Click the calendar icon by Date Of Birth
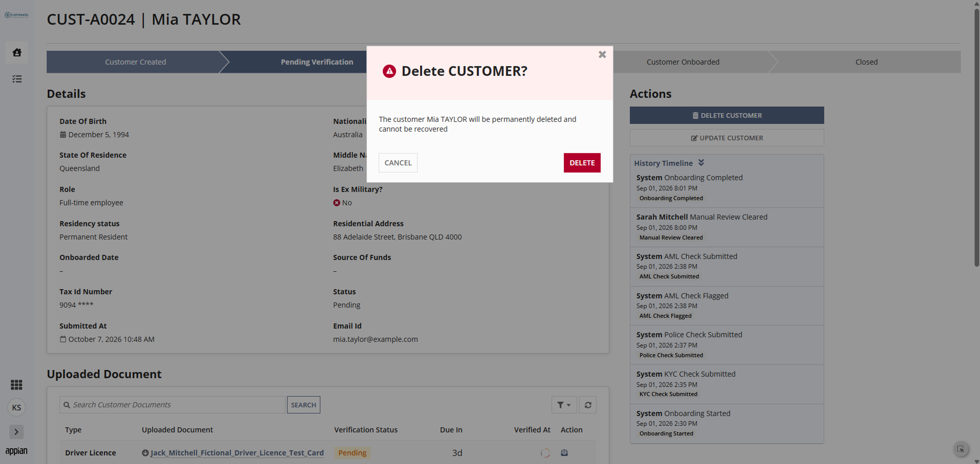The height and width of the screenshot is (464, 980). 63,135
